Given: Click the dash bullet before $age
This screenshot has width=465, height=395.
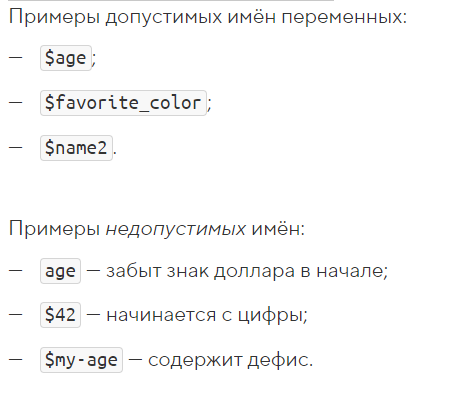Looking at the screenshot, I should (15, 58).
